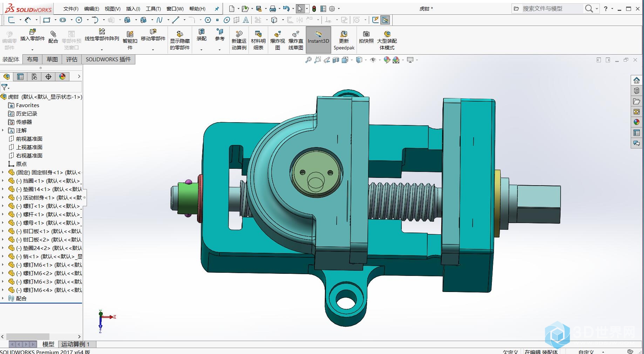Image resolution: width=644 pixels, height=354 pixels.
Task: Open the PropertyManager tab icon
Action: click(20, 77)
